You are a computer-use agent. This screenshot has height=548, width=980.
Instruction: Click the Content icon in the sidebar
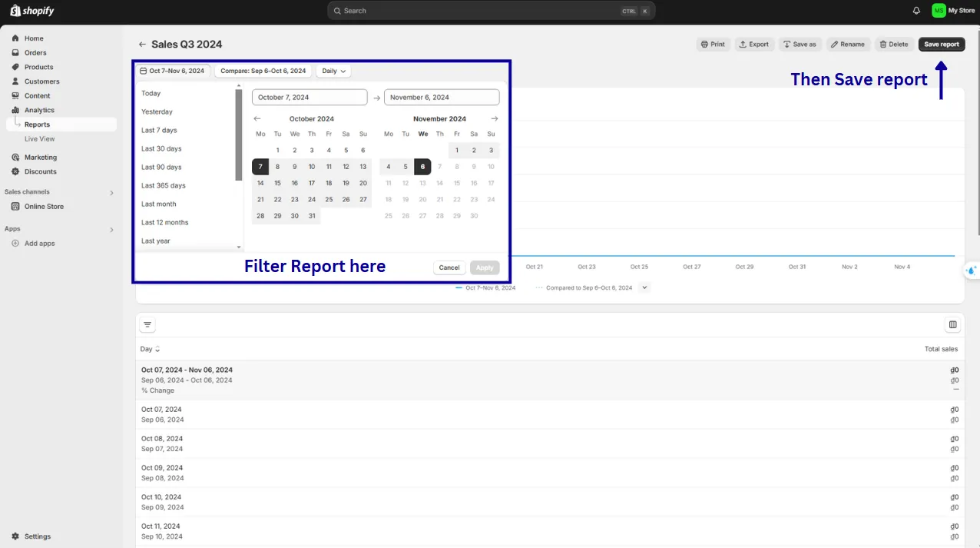click(x=15, y=96)
